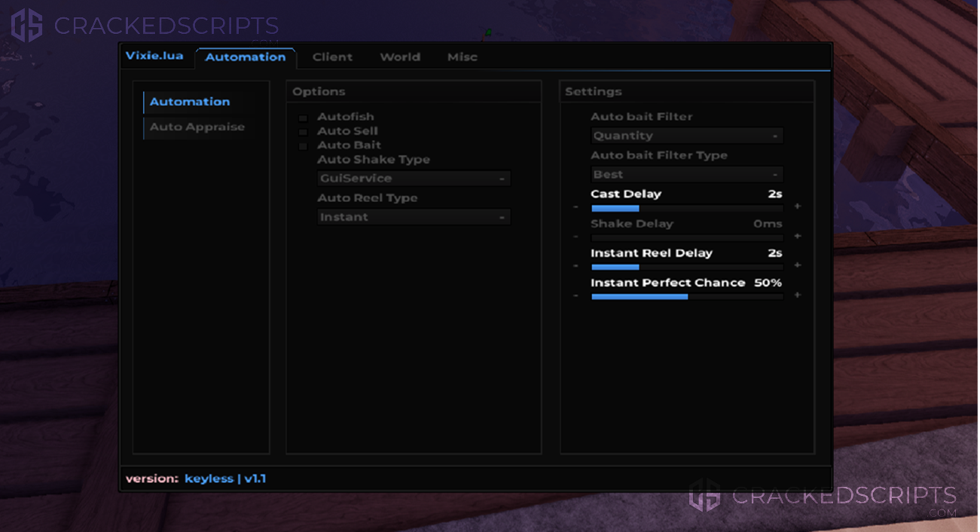Open the World tab

pyautogui.click(x=400, y=57)
